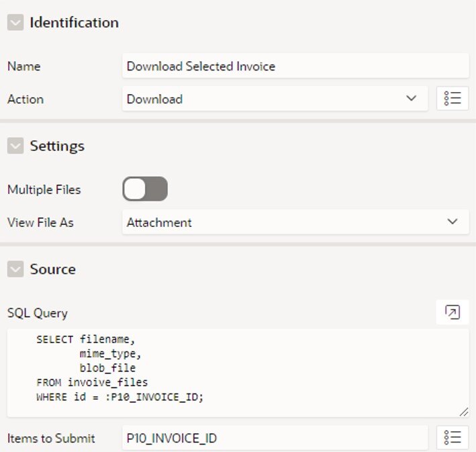Open the Action quick-pick list icon
The height and width of the screenshot is (452, 476).
[x=453, y=99]
